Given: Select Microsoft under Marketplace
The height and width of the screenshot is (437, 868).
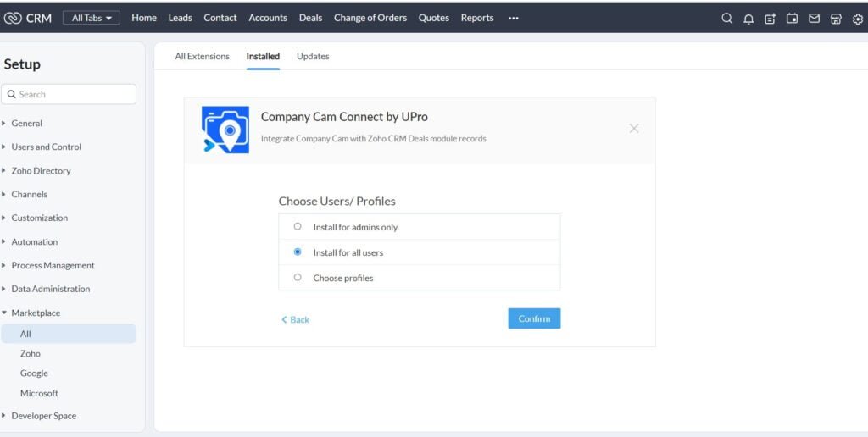Looking at the screenshot, I should point(39,393).
